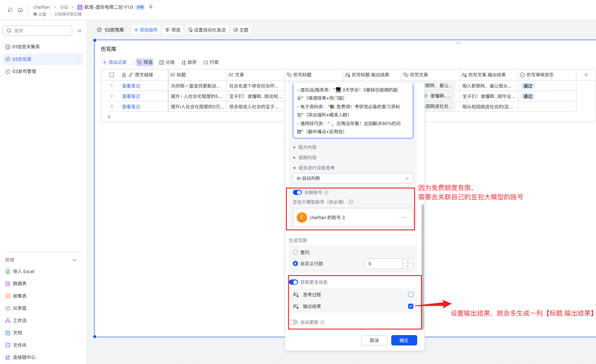
Task: Open 03发布管理 in the sidebar
Action: (43, 71)
